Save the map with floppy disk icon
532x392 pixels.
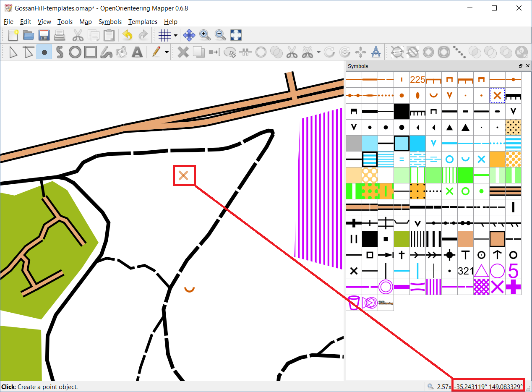[44, 35]
